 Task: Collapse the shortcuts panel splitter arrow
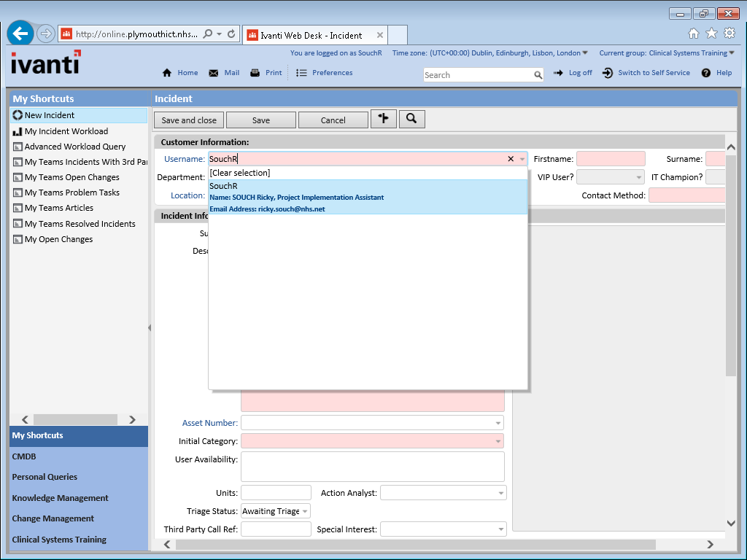tap(150, 327)
